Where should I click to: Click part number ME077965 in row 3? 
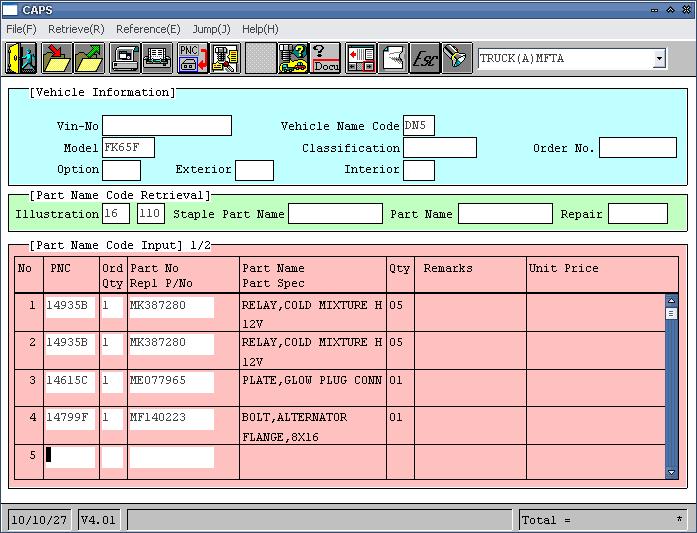tap(171, 382)
